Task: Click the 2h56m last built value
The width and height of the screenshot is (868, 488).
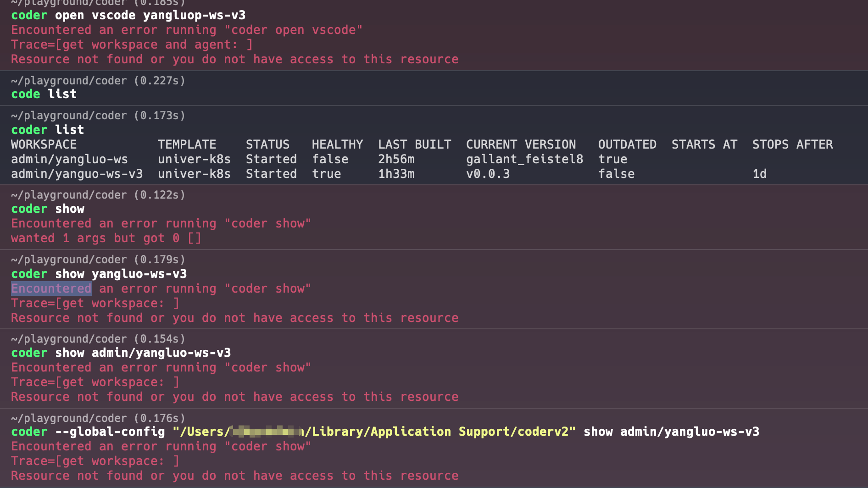Action: click(x=396, y=159)
